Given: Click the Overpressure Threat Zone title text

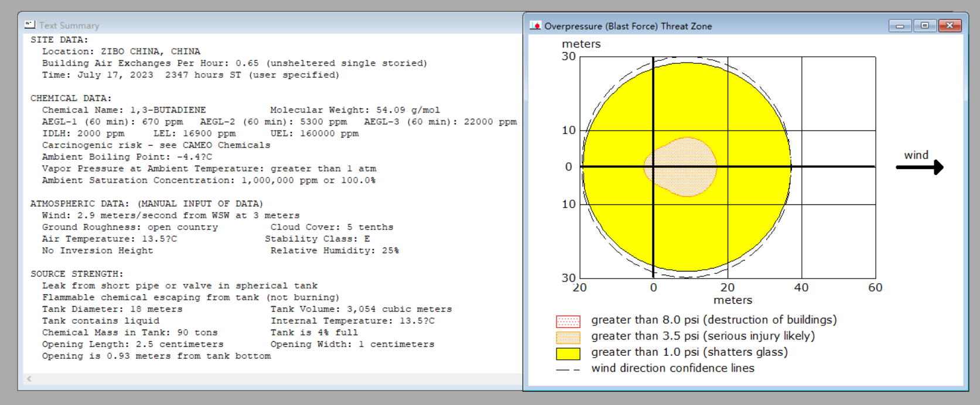Looking at the screenshot, I should point(628,26).
